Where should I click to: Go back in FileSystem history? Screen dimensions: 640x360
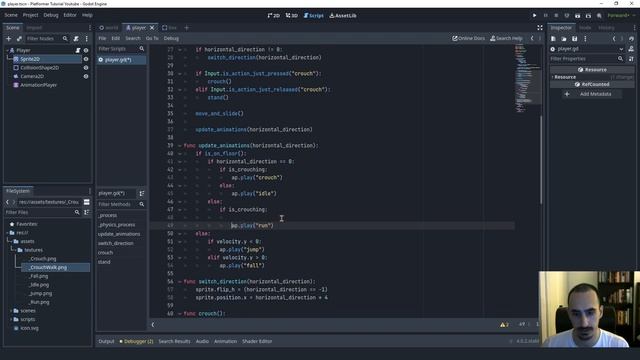pyautogui.click(x=7, y=202)
